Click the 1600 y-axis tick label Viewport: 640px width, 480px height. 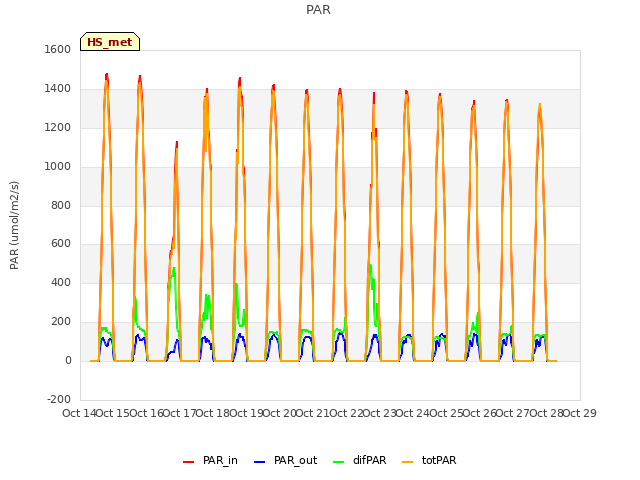point(58,49)
